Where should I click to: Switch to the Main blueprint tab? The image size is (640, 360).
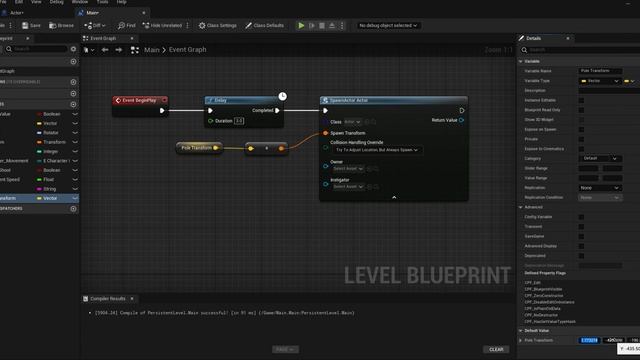pyautogui.click(x=112, y=13)
